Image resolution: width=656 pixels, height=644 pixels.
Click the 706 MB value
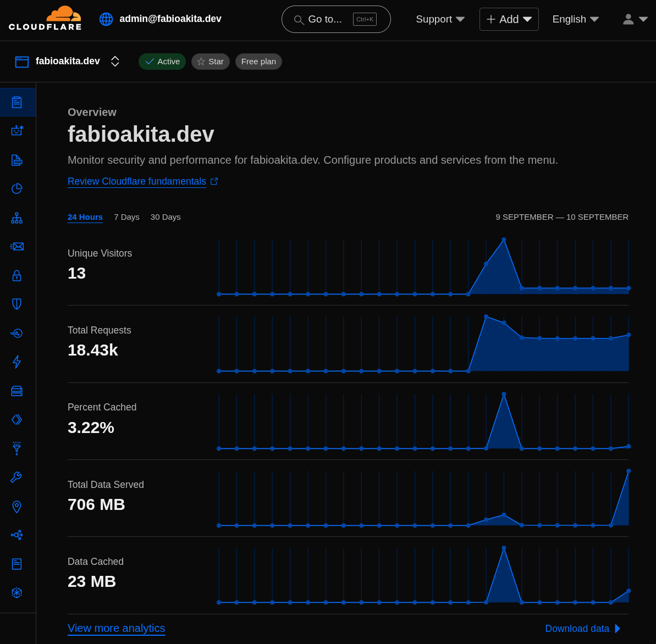point(96,504)
